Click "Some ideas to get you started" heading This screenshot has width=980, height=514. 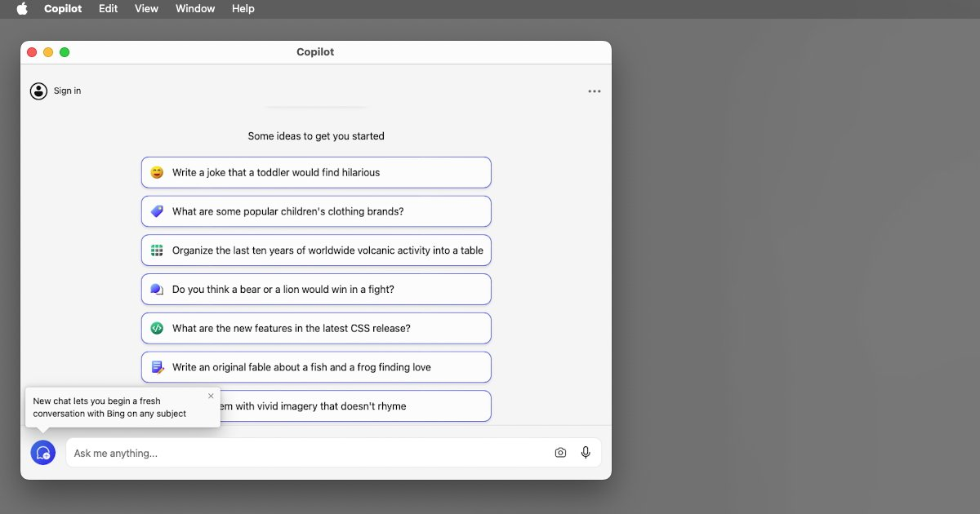pos(316,136)
